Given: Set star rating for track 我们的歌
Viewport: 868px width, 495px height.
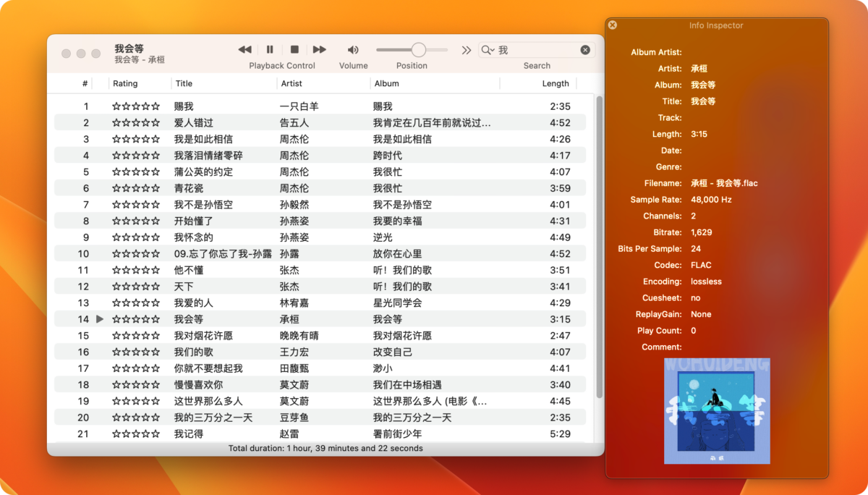Looking at the screenshot, I should [x=136, y=352].
